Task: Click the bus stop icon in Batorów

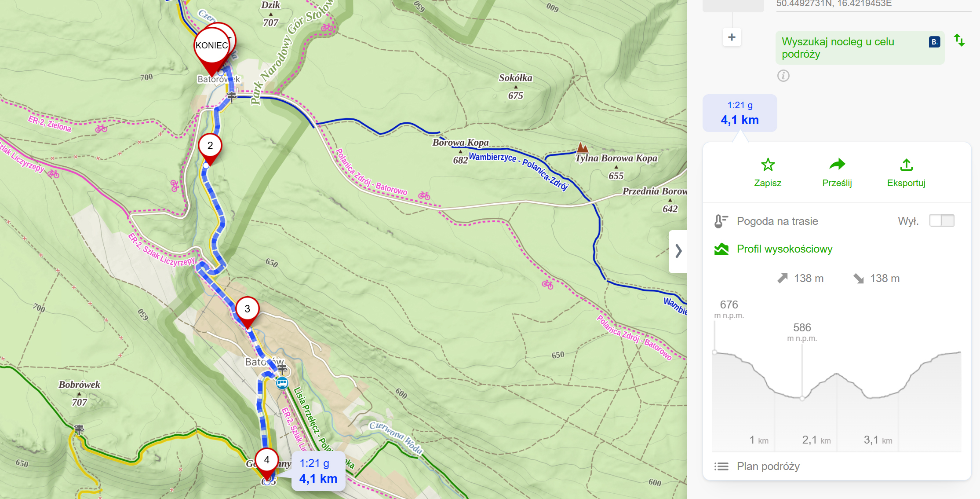Action: [282, 383]
